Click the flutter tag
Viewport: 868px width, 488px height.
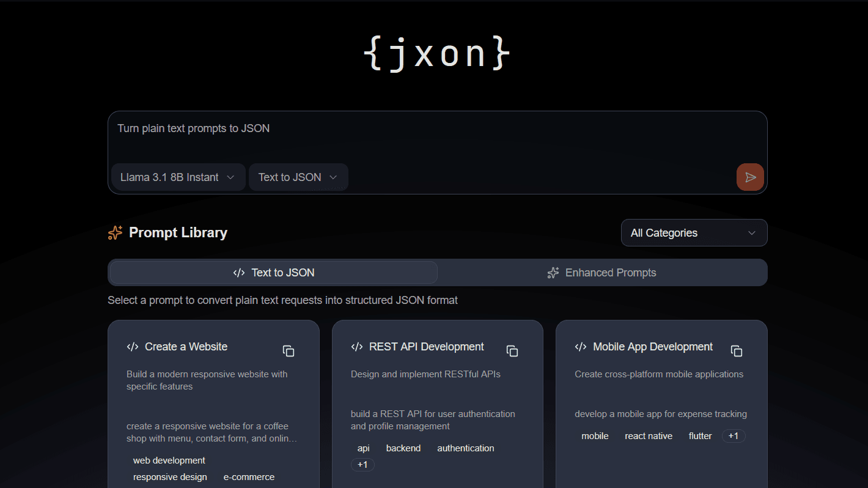[701, 436]
